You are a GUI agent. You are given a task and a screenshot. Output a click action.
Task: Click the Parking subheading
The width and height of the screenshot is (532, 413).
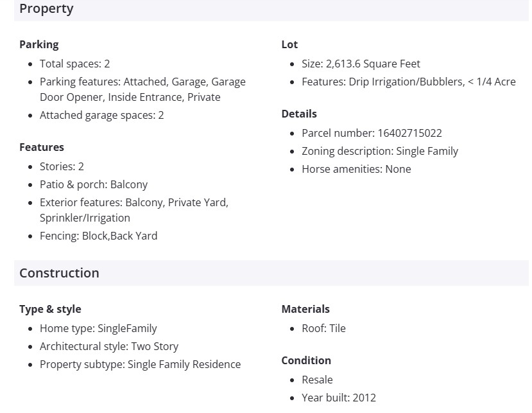tap(39, 44)
